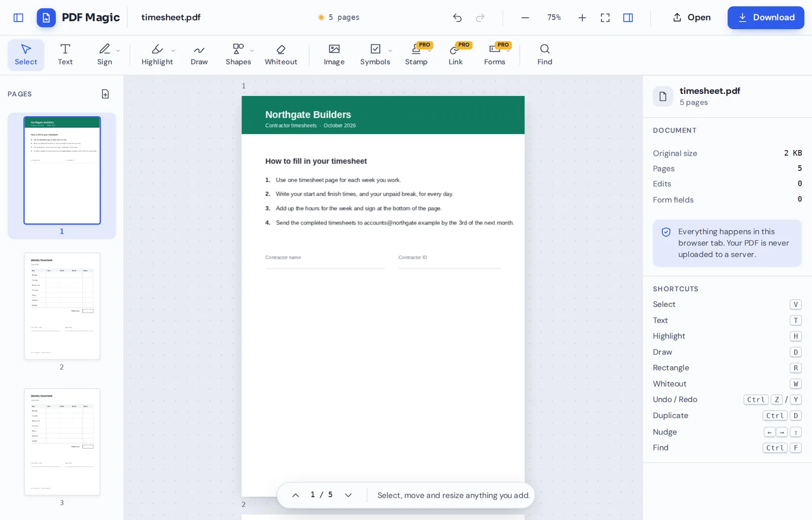The height and width of the screenshot is (520, 812).
Task: Go to next page with down chevron
Action: (348, 495)
